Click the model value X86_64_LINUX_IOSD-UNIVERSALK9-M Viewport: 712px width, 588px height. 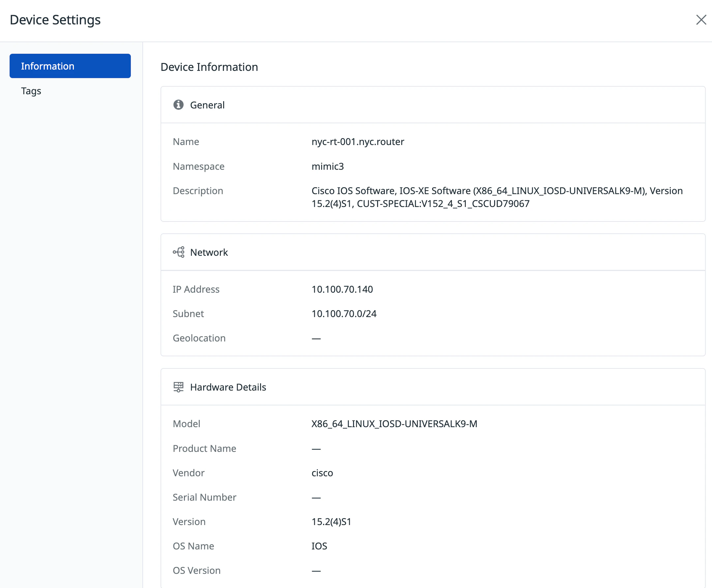pyautogui.click(x=394, y=424)
